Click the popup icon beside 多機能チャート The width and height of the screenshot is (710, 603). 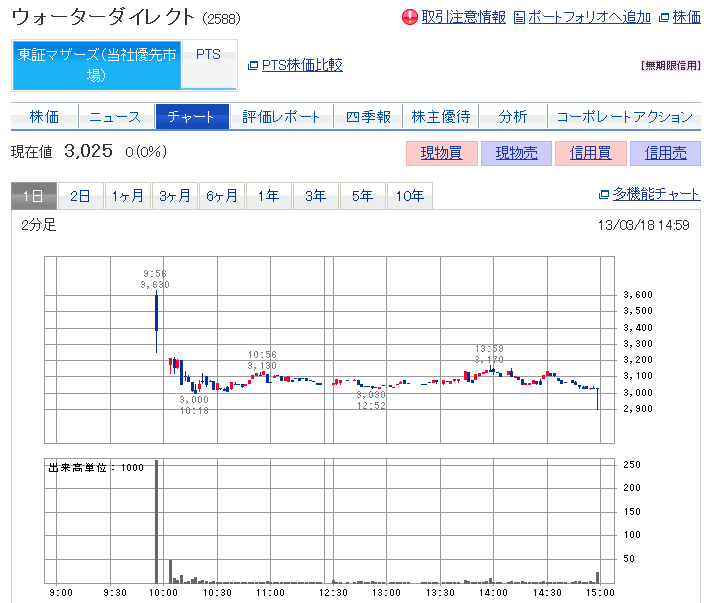[x=603, y=194]
